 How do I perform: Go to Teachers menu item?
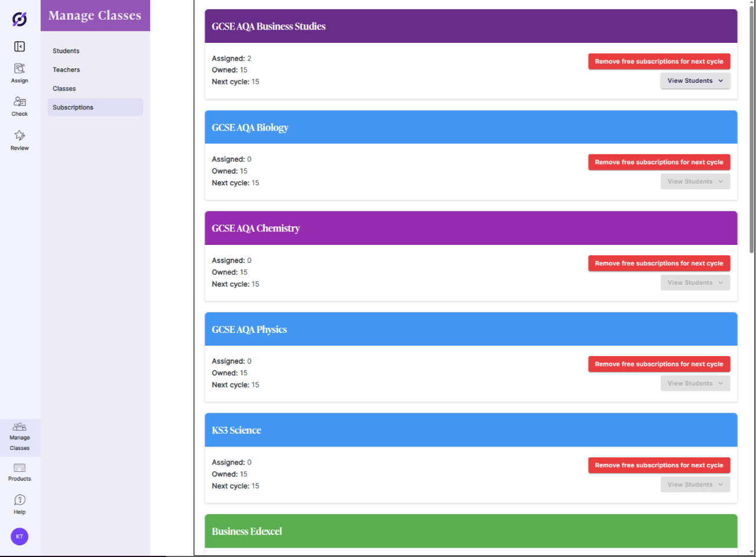coord(67,69)
